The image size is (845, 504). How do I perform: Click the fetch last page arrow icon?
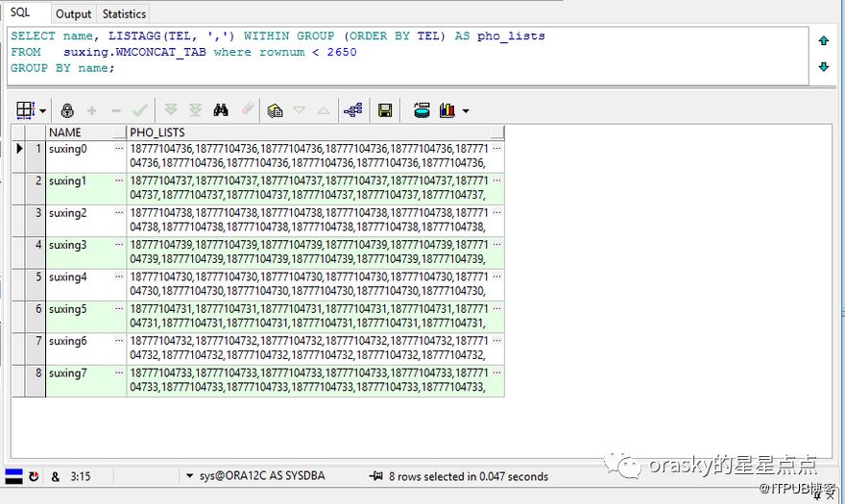pos(195,110)
